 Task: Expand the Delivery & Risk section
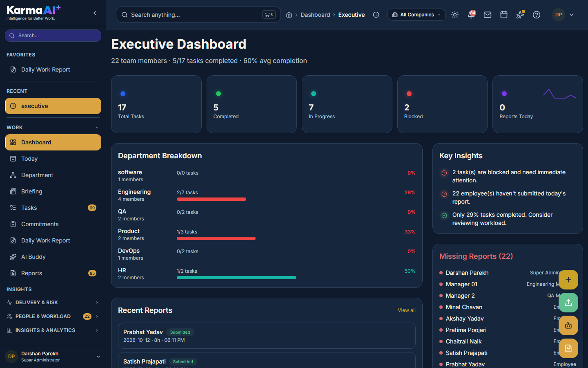[x=53, y=303]
